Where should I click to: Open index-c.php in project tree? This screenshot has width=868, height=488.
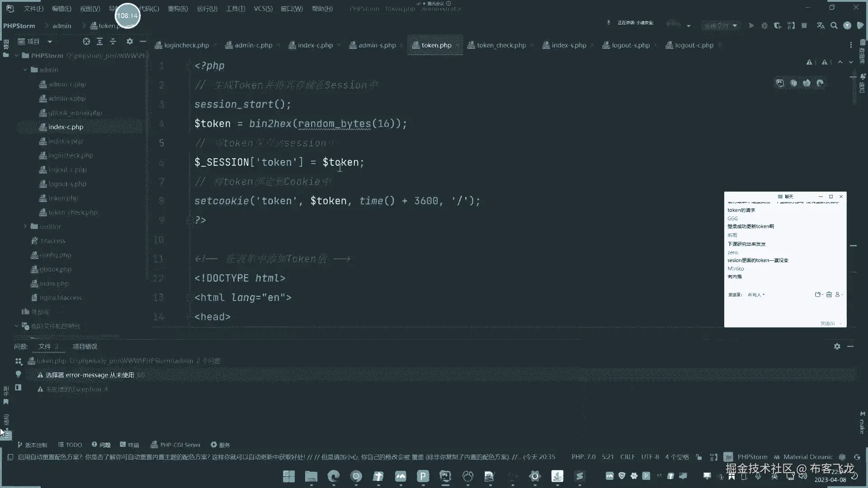(66, 127)
